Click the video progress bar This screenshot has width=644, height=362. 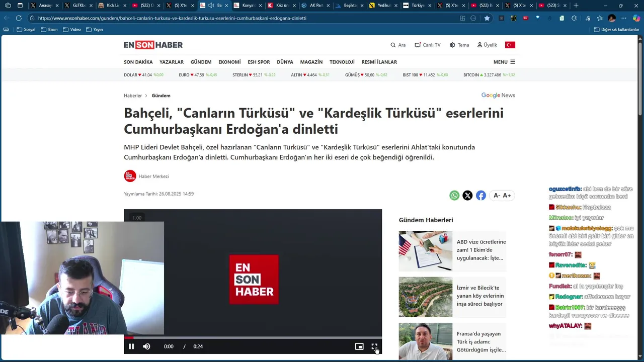(x=253, y=338)
